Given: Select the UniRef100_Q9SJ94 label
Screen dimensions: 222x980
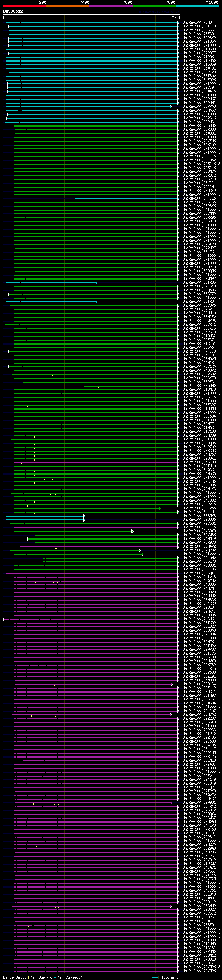Looking at the screenshot, I should coord(199,88).
